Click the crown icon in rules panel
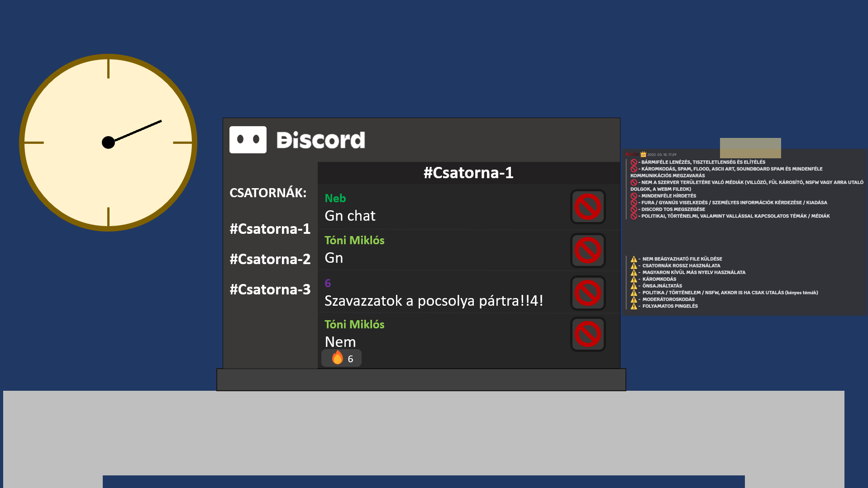This screenshot has height=488, width=868. pos(643,154)
